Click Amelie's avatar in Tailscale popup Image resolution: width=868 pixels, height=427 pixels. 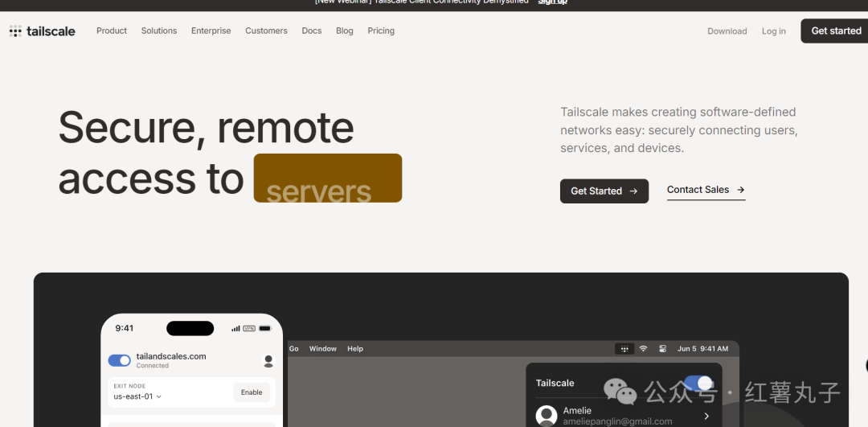pos(547,416)
